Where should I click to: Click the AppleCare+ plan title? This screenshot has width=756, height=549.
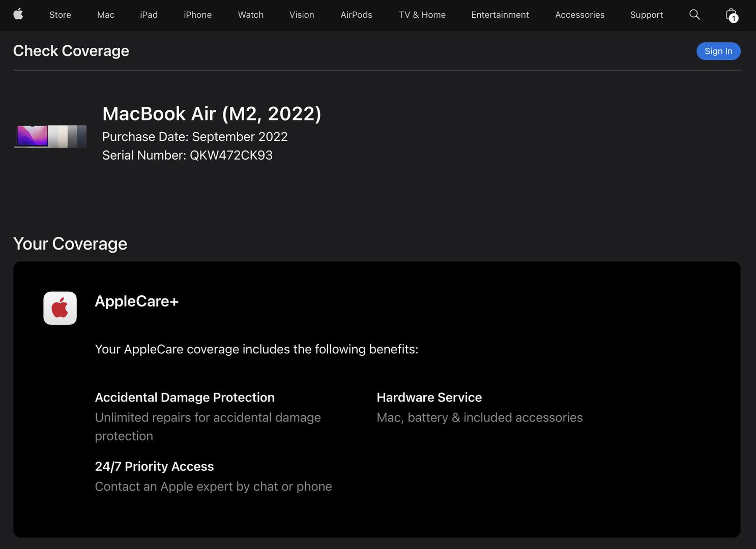click(137, 301)
